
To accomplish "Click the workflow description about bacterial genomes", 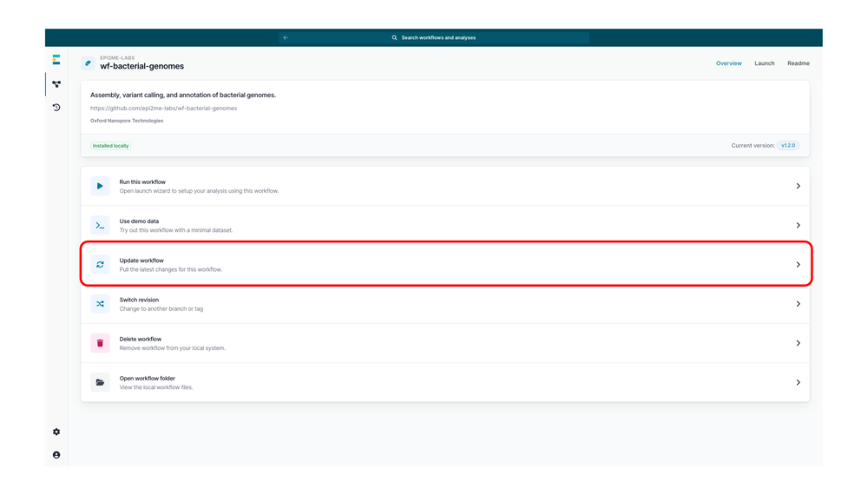I will [182, 96].
